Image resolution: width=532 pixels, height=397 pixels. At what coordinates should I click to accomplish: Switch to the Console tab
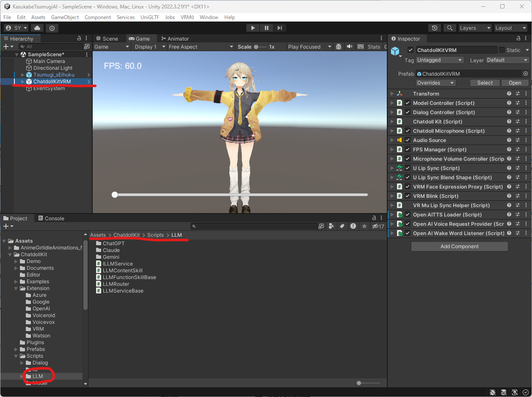click(x=51, y=218)
